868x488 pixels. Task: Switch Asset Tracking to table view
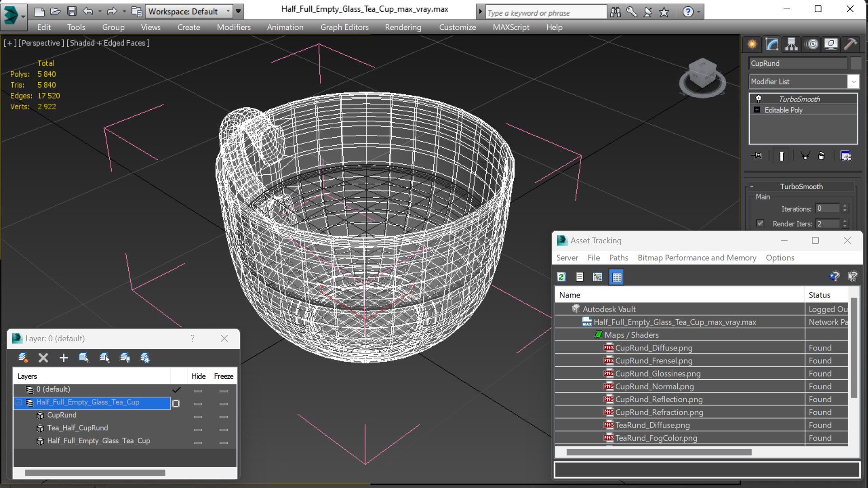tap(616, 277)
